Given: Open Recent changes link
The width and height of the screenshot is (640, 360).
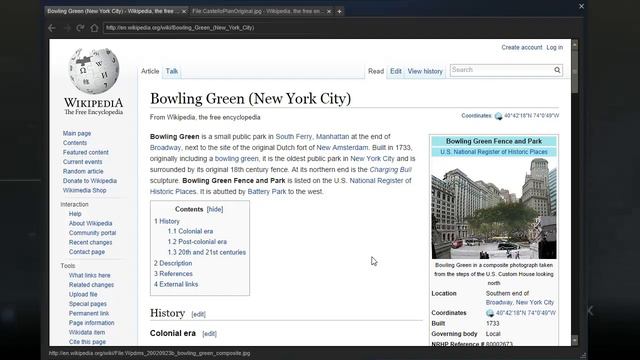Looking at the screenshot, I should 90,242.
